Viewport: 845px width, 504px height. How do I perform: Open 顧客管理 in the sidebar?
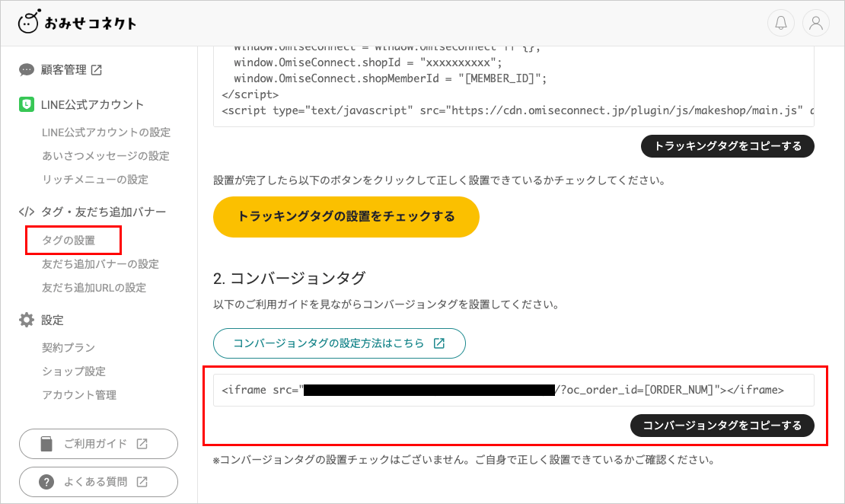pos(64,70)
